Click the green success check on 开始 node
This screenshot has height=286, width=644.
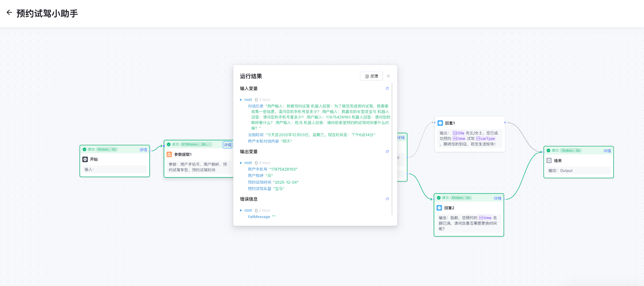(x=84, y=149)
